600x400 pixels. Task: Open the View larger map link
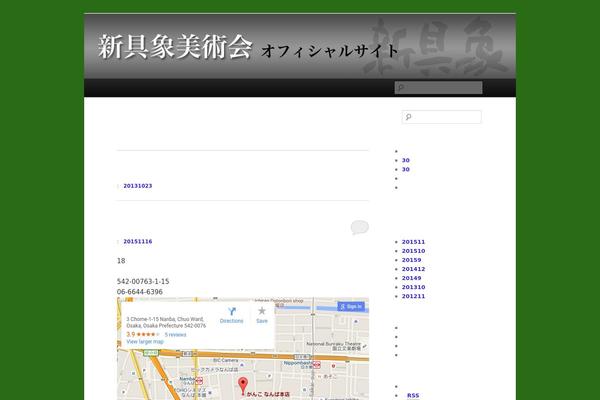coord(145,342)
